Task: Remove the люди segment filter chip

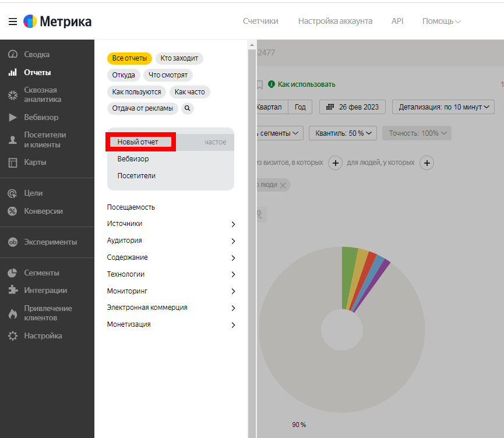Action: point(283,185)
